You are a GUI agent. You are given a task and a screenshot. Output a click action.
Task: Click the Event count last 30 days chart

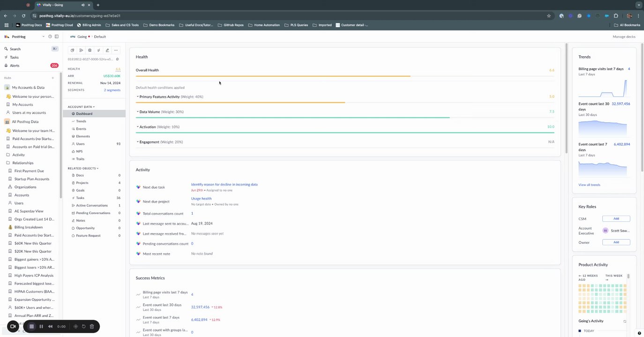tap(602, 128)
